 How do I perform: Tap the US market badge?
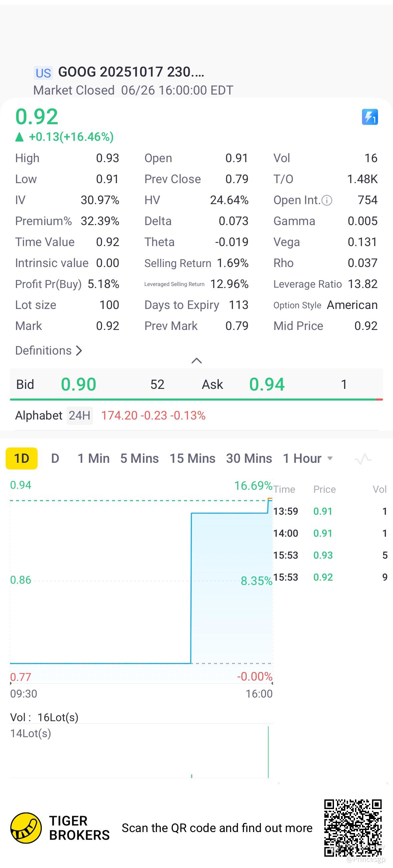pos(43,73)
